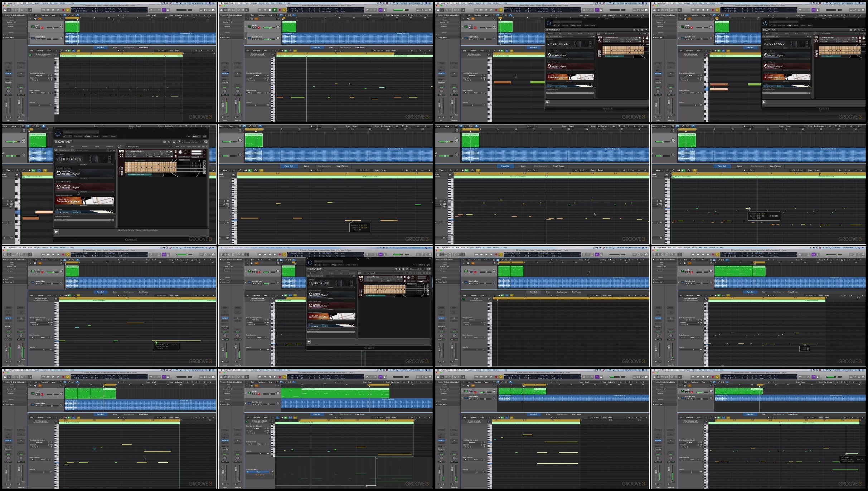Top-left frame: solo the Inst 1 track
The image size is (868, 491).
click(x=39, y=28)
